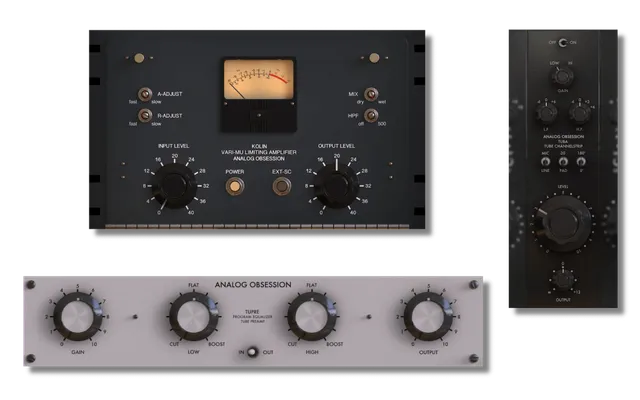This screenshot has height=400, width=640.
Task: Click the Tuba LOW/HI GAIN knob
Action: tap(563, 76)
